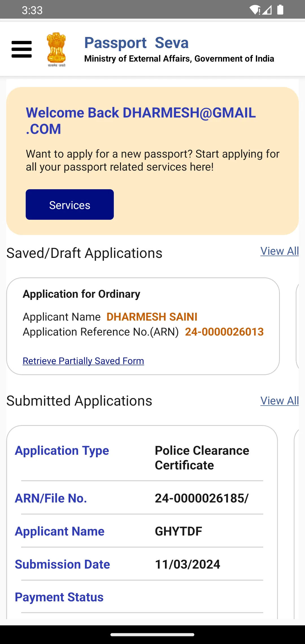View all Saved/Draft Applications
305x644 pixels.
(279, 251)
